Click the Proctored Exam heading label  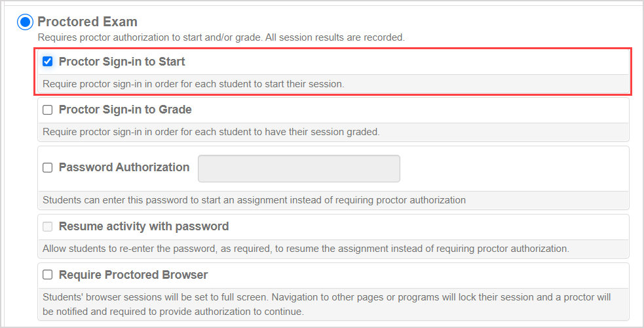coord(87,22)
